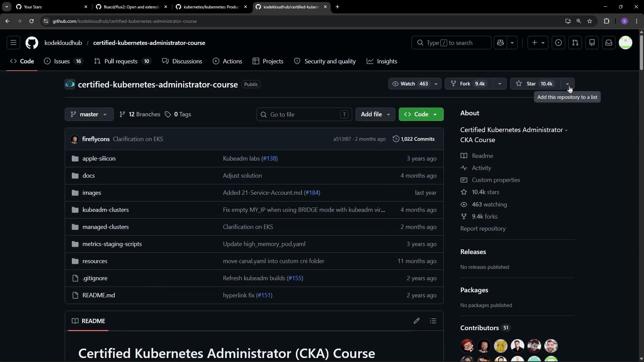Open the Projects tab

click(x=268, y=61)
